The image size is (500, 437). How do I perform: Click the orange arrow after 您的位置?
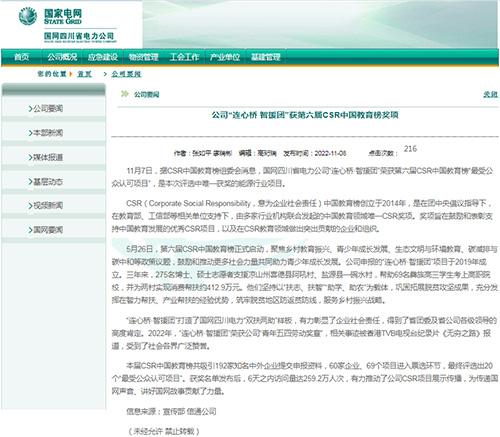click(71, 74)
